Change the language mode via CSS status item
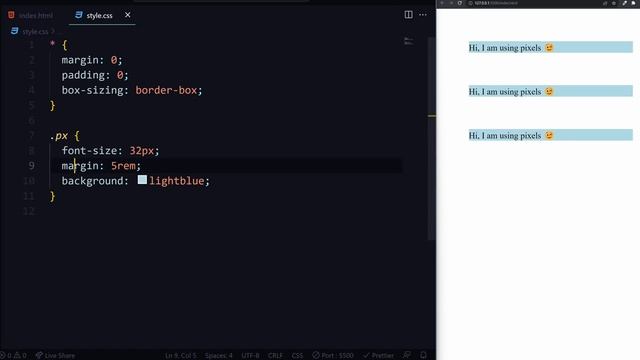640x360 pixels. click(x=297, y=356)
